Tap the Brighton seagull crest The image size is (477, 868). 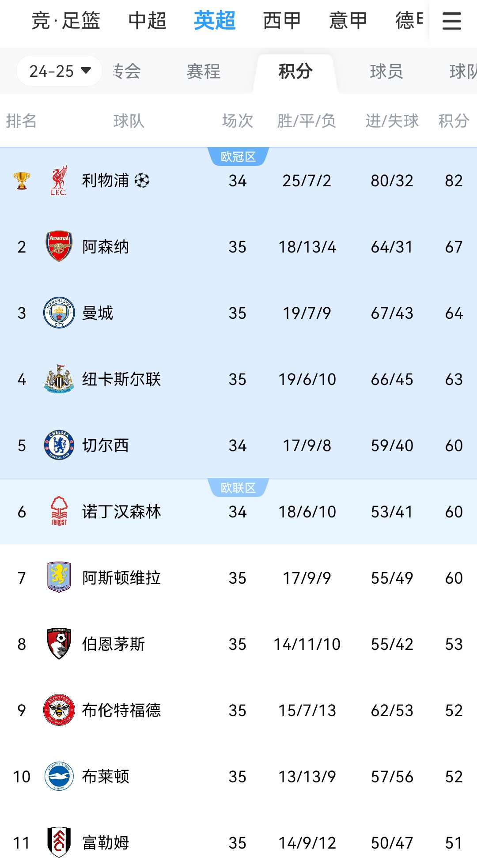coord(59,776)
